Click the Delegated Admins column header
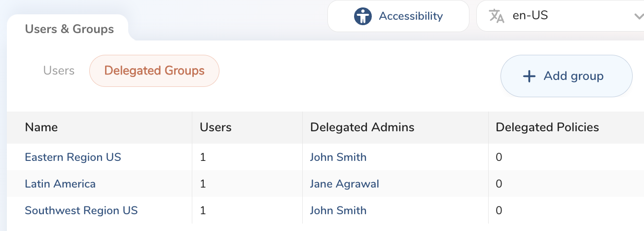644x231 pixels. pyautogui.click(x=362, y=127)
